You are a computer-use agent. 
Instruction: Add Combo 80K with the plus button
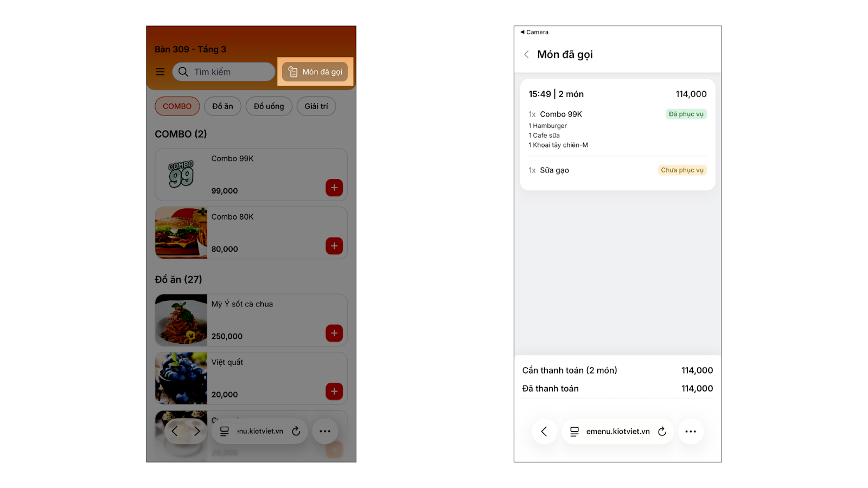(x=334, y=246)
